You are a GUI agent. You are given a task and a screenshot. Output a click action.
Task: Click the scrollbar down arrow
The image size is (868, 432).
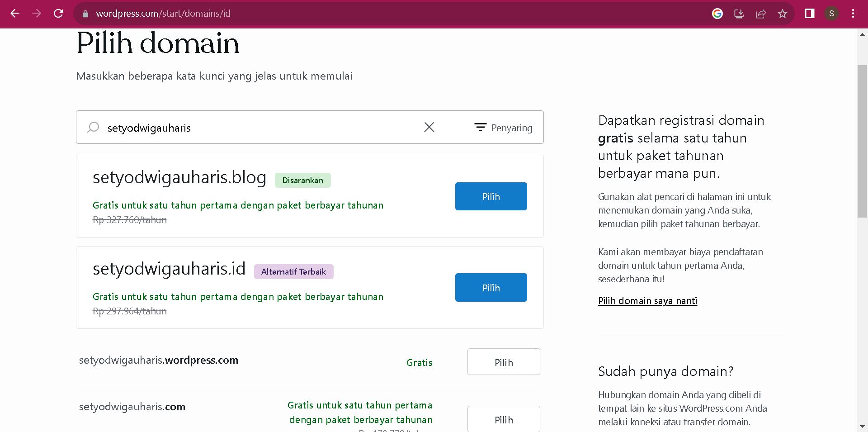[862, 427]
